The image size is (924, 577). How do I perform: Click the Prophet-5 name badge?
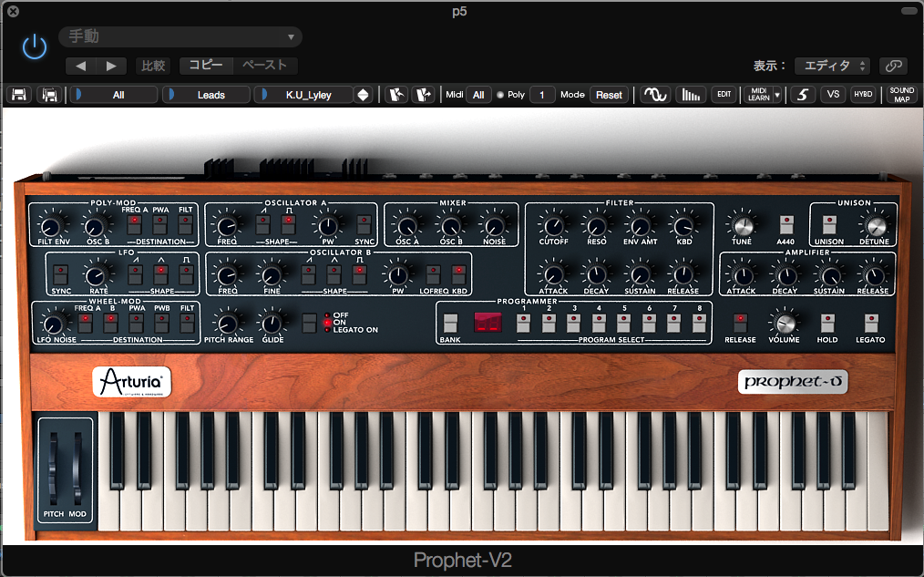[x=793, y=382]
